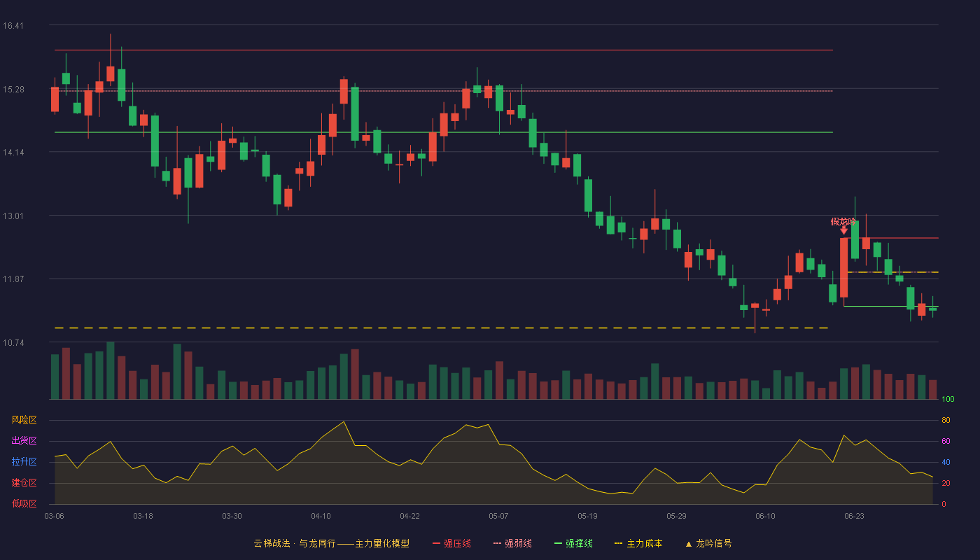
Task: Toggle the 强弱线 legend series
Action: [x=512, y=543]
